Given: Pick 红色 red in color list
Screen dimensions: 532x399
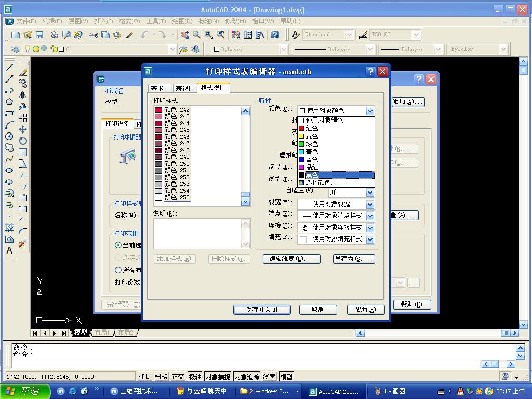Looking at the screenshot, I should coord(336,128).
